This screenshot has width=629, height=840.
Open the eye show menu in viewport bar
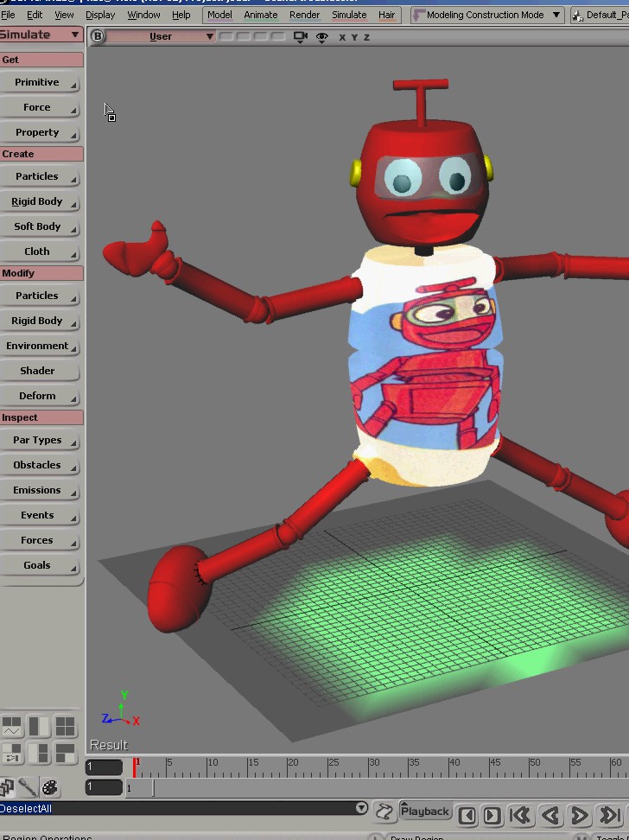[x=321, y=37]
